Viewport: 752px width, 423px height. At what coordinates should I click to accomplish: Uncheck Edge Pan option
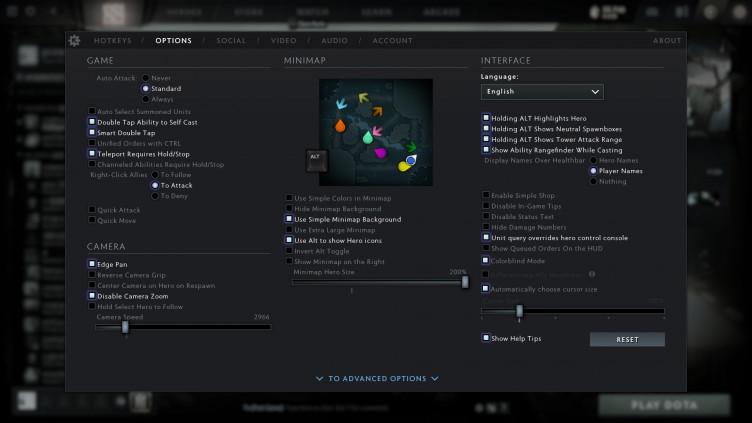click(x=93, y=264)
